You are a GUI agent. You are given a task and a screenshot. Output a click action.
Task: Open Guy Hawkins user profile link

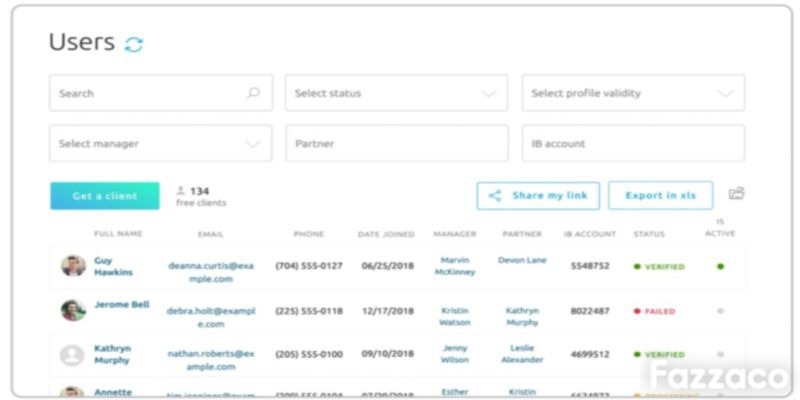(113, 266)
